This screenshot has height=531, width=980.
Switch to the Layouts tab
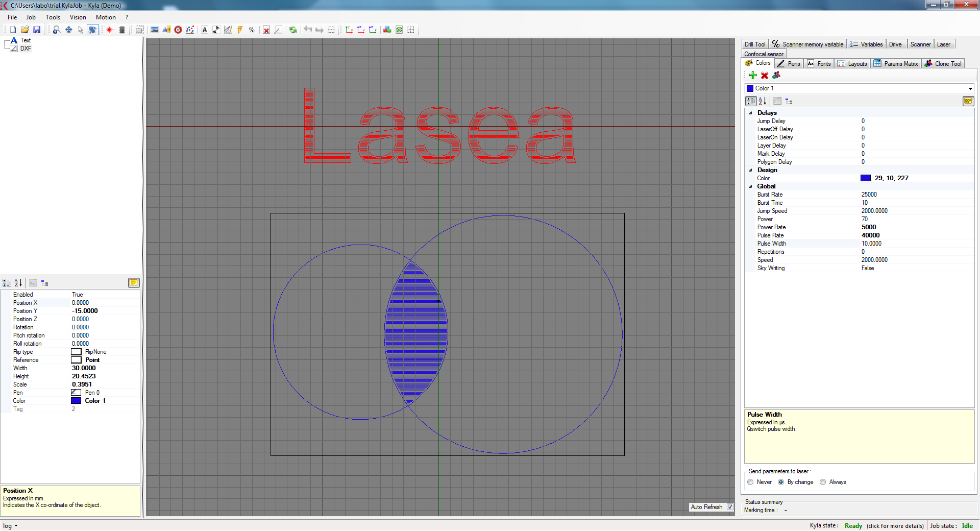852,63
